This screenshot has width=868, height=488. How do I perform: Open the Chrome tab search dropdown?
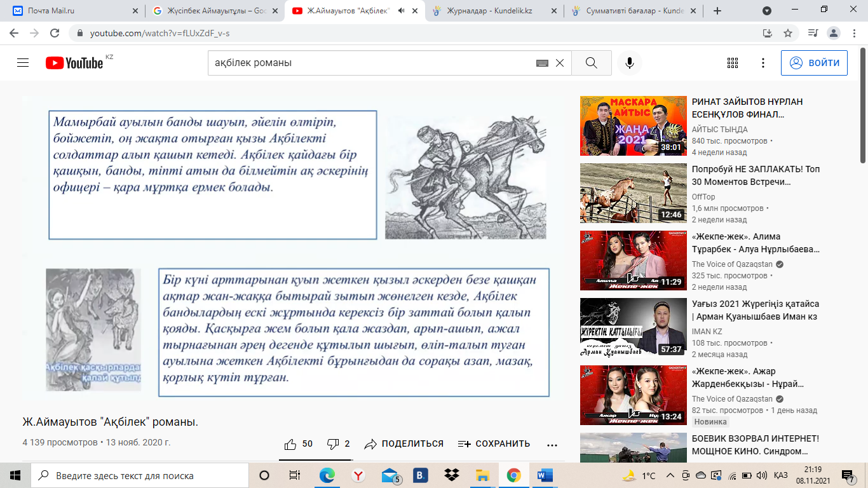coord(767,11)
